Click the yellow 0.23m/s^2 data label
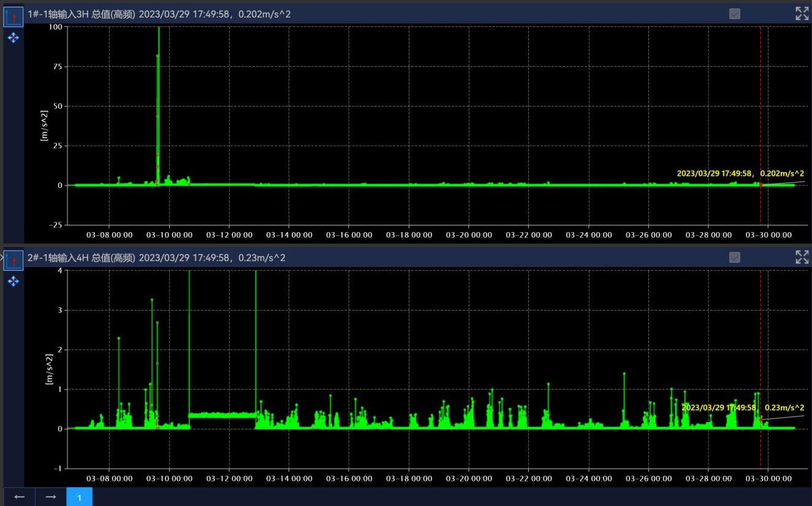 click(743, 407)
